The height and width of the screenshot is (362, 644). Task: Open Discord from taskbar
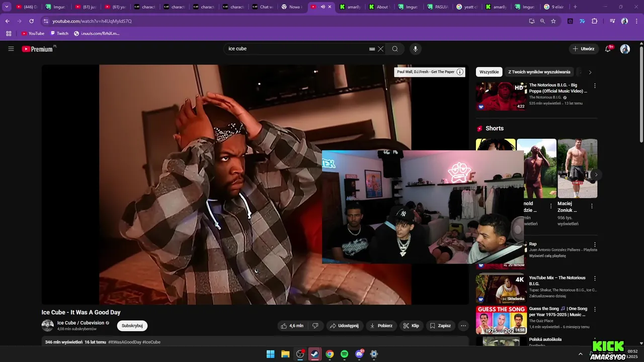tap(359, 354)
